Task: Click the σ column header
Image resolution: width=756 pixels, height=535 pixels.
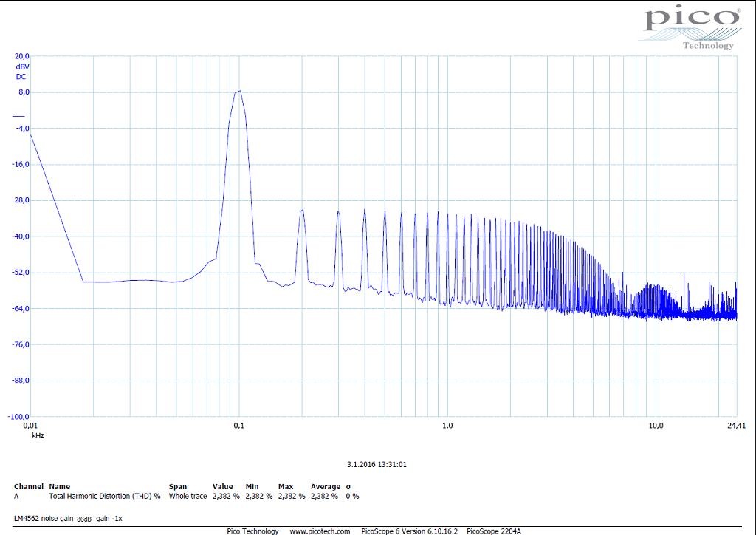Action: tap(348, 487)
